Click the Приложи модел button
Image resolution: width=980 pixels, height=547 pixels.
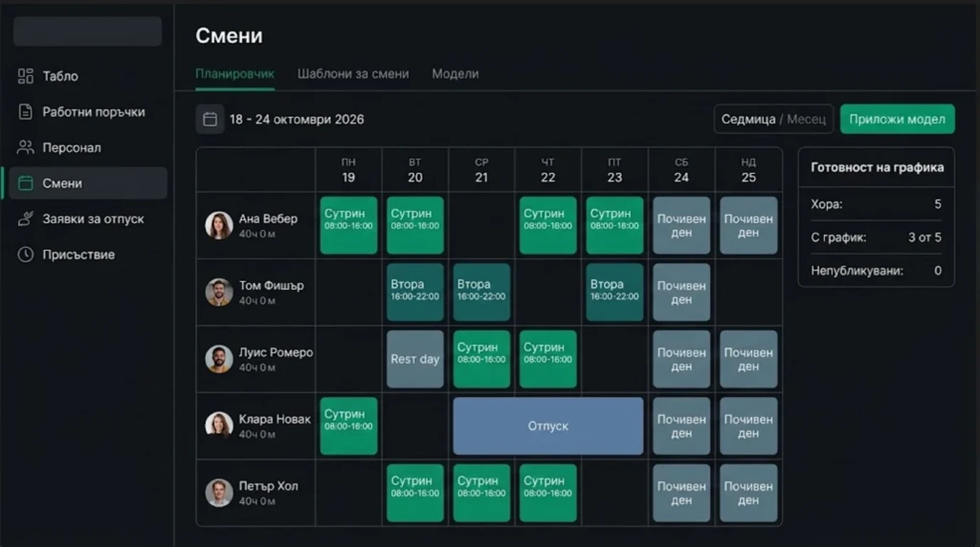(x=897, y=119)
